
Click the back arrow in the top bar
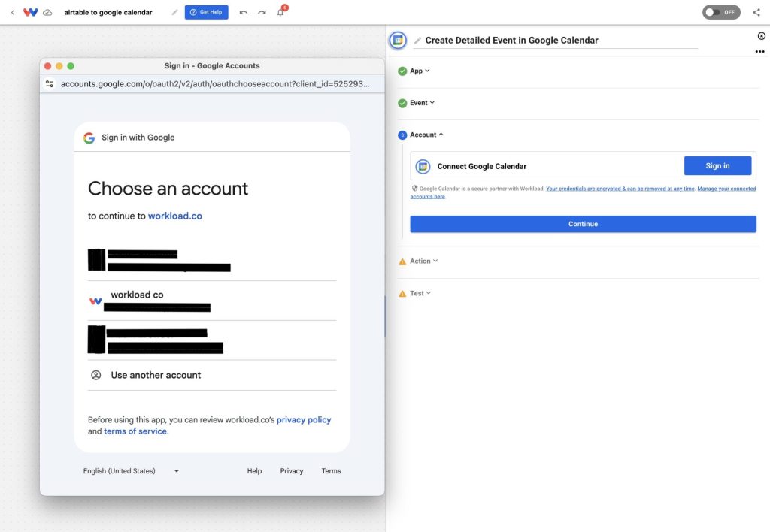click(x=12, y=12)
